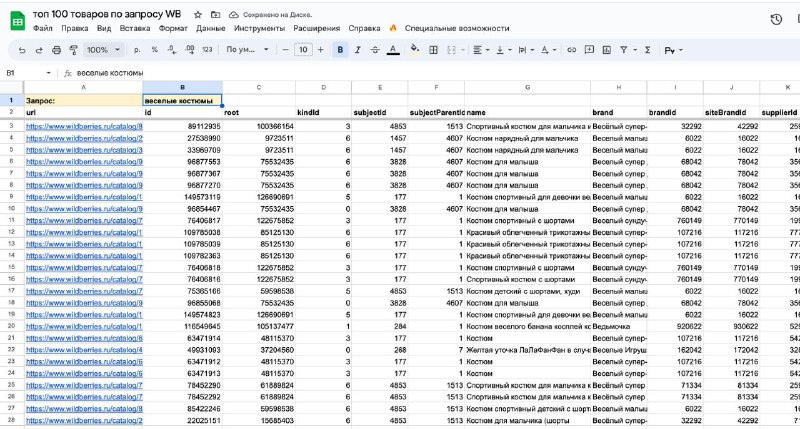Viewport: 800px width, 429px height.
Task: Click the flame add-on icon
Action: point(393,28)
